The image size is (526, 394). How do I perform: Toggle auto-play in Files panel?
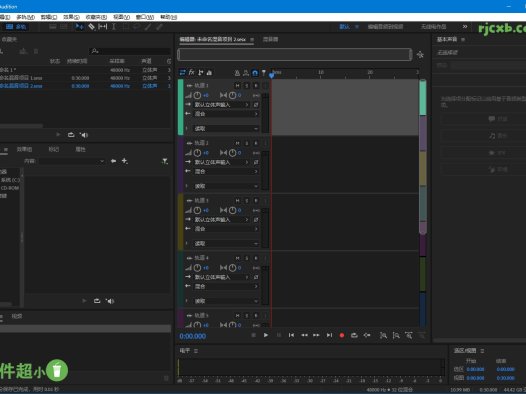[x=84, y=134]
